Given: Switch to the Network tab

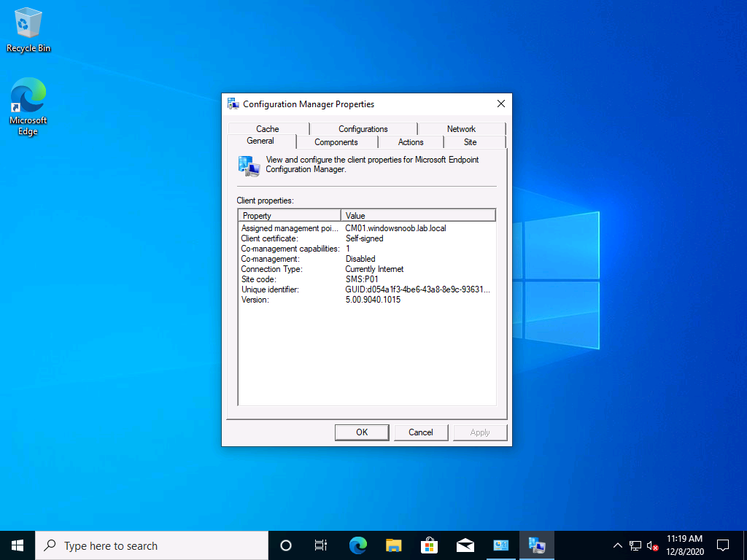Looking at the screenshot, I should [x=461, y=129].
